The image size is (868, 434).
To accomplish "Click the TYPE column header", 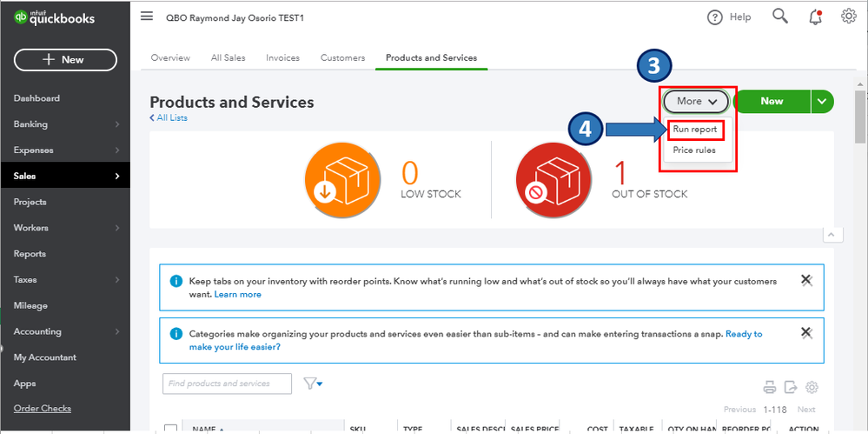I will click(413, 430).
